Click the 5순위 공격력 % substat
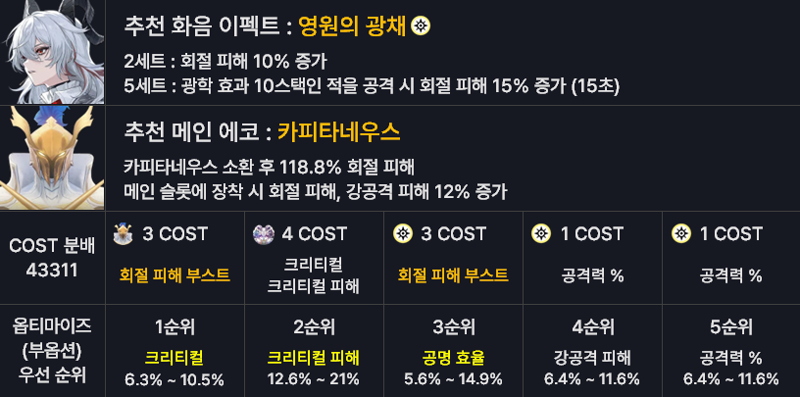The width and height of the screenshot is (800, 397). coord(731,358)
